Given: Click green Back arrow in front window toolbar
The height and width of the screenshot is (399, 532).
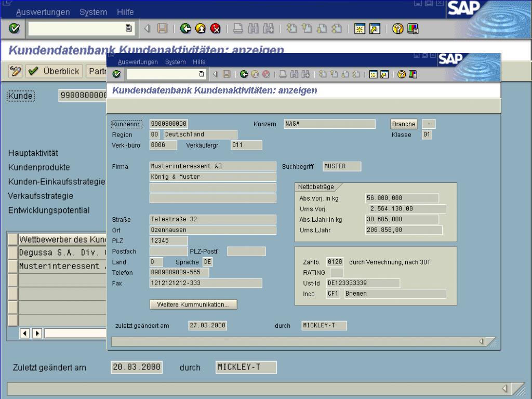Looking at the screenshot, I should tap(244, 74).
